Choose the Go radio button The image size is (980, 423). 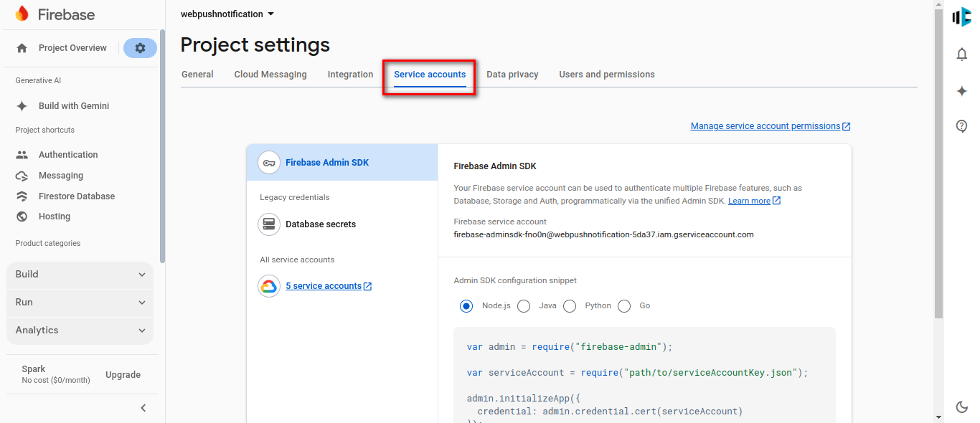coord(624,306)
